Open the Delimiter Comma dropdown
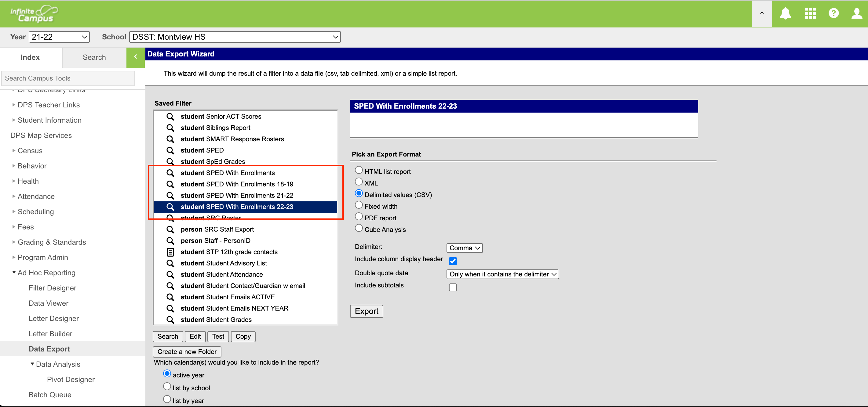 (464, 248)
